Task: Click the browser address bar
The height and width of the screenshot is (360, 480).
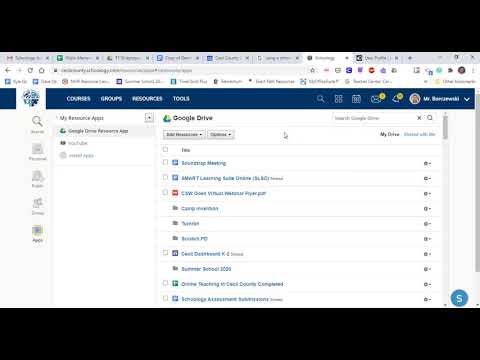Action: (x=180, y=70)
